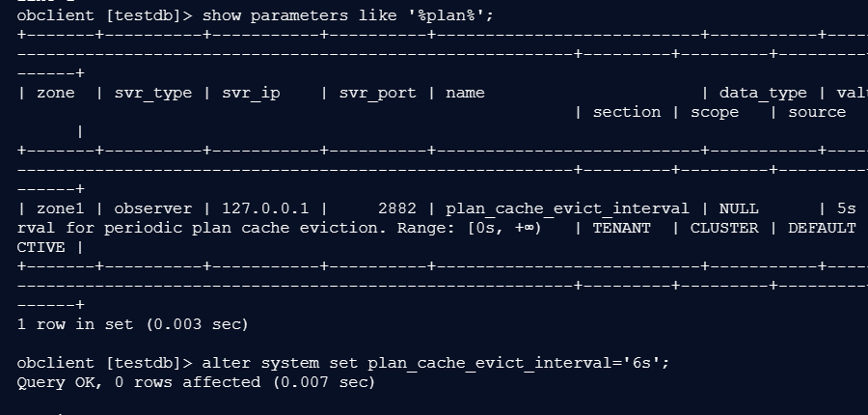Click the svr_type column header
This screenshot has height=415, width=868.
(x=153, y=93)
